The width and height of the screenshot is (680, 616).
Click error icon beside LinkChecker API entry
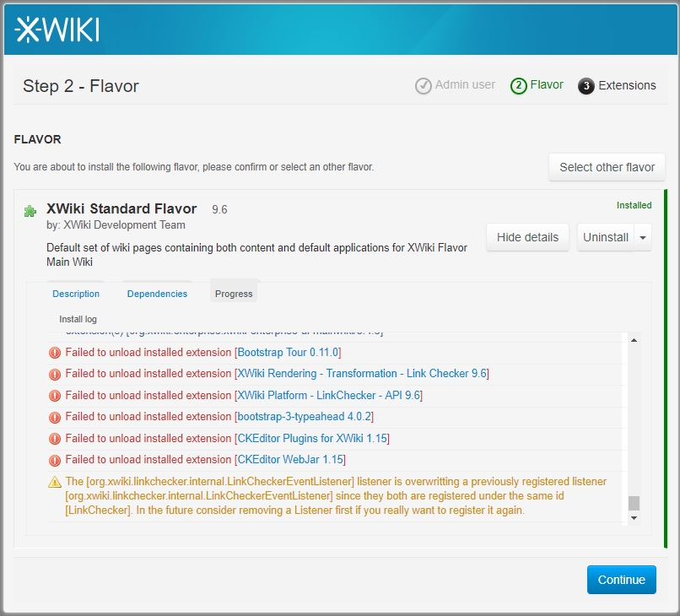pyautogui.click(x=55, y=396)
